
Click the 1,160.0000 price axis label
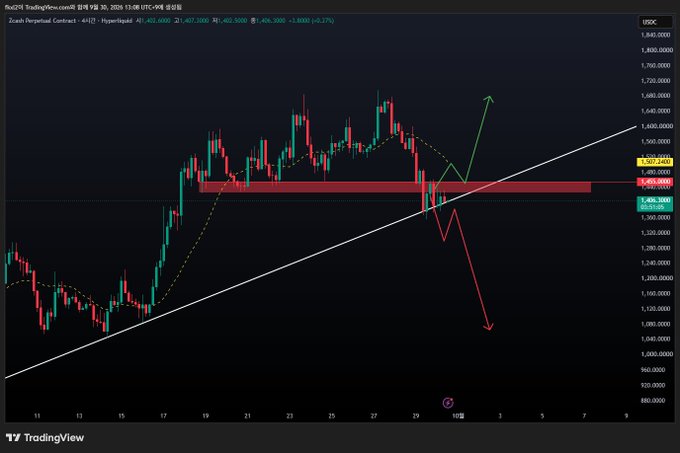click(655, 293)
